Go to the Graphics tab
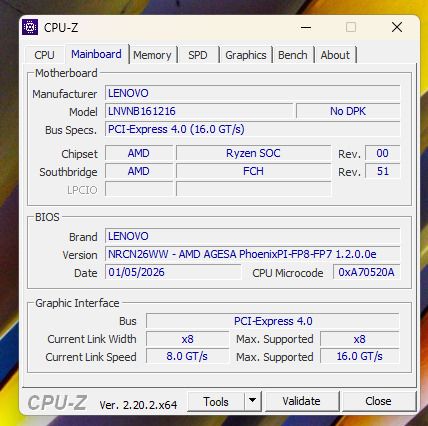This screenshot has width=428, height=426. click(x=246, y=55)
